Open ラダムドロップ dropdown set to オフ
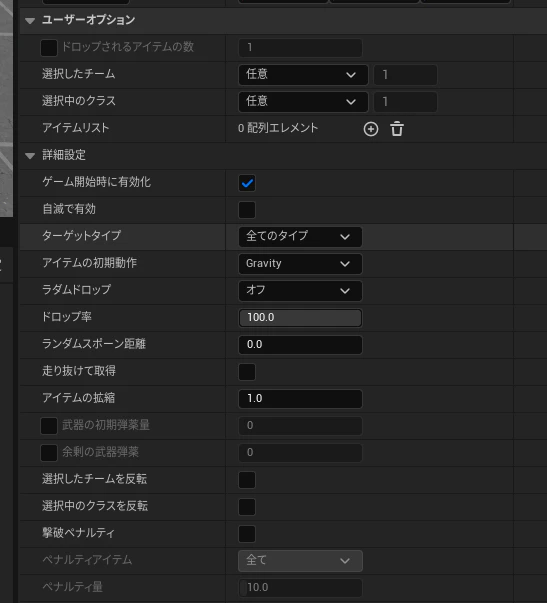The image size is (547, 603). point(300,290)
